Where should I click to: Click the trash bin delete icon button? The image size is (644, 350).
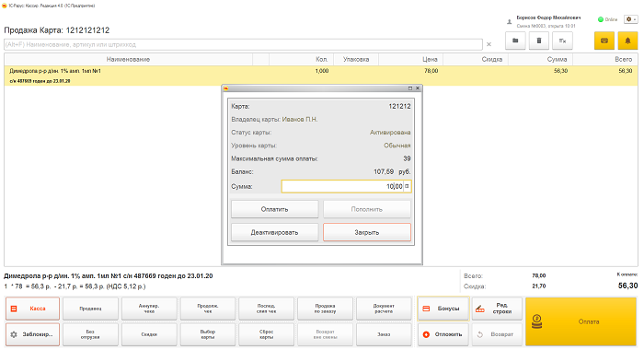[x=539, y=41]
